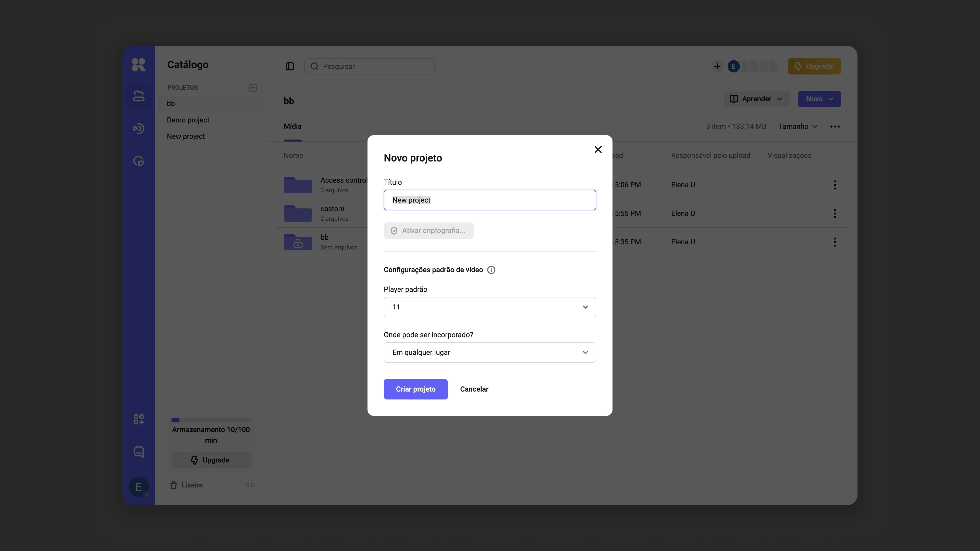The height and width of the screenshot is (551, 980).
Task: Click the Armazenamento 10/100 min label
Action: point(211,435)
